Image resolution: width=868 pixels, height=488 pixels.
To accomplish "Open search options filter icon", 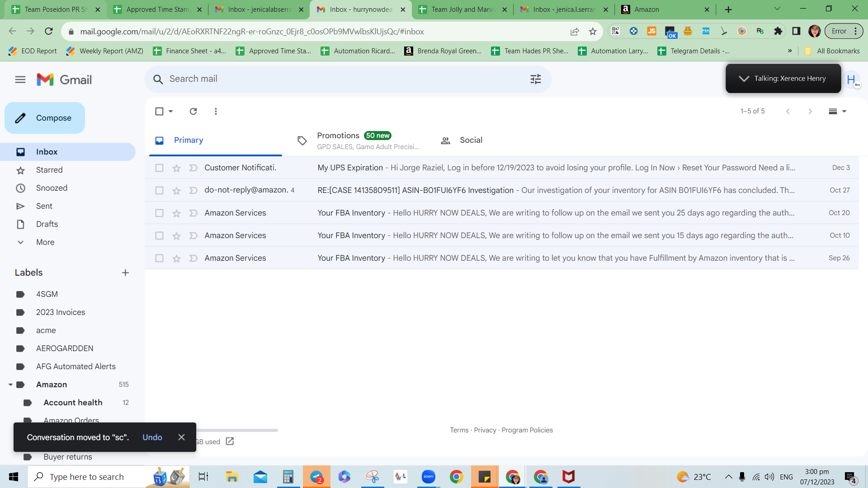I will pos(536,79).
